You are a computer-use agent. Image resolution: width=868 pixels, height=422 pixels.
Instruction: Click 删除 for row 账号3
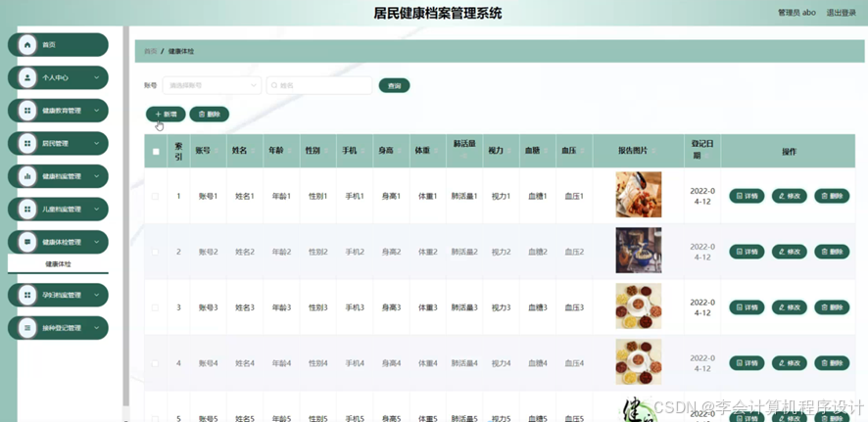tap(832, 307)
